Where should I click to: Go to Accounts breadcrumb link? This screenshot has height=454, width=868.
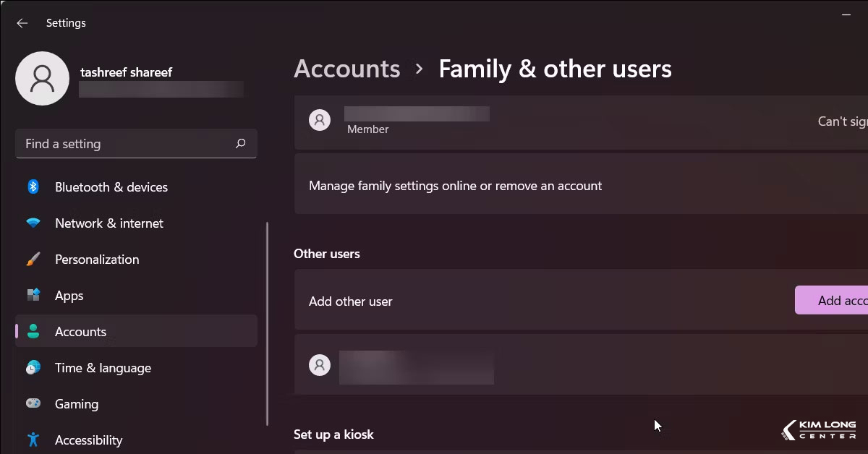tap(347, 69)
